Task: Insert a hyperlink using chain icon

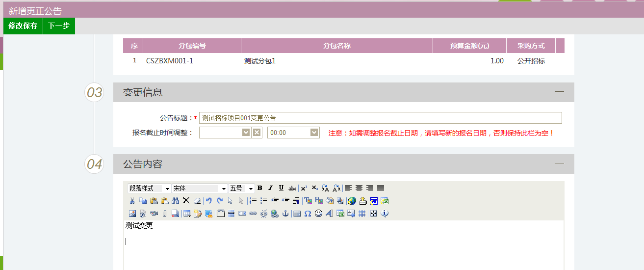Action: click(x=253, y=214)
